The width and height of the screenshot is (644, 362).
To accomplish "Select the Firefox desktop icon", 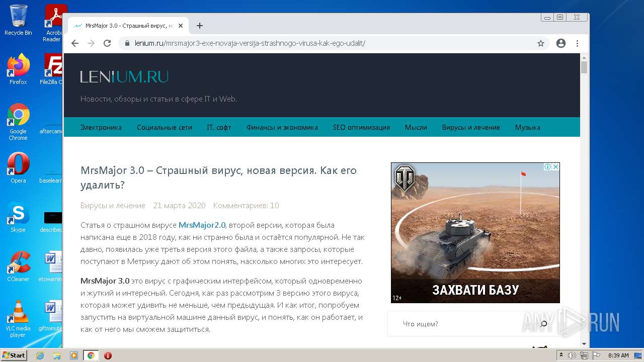I will point(18,69).
